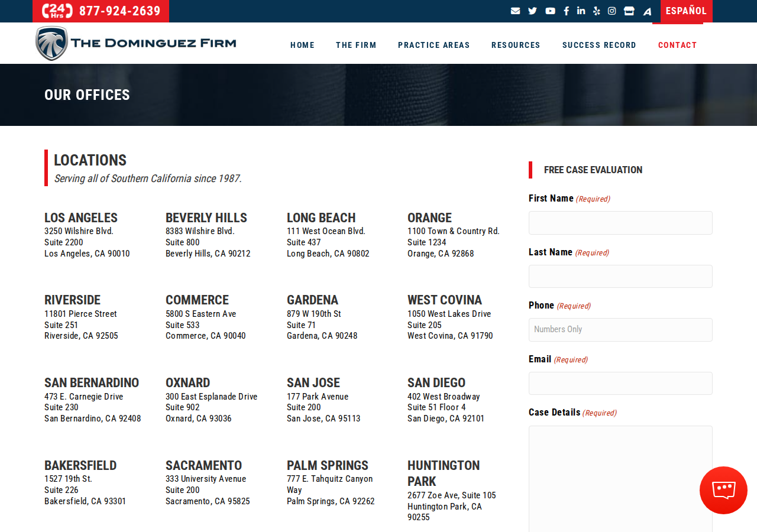
Task: Select the WEST COVINA office heading
Action: click(445, 300)
